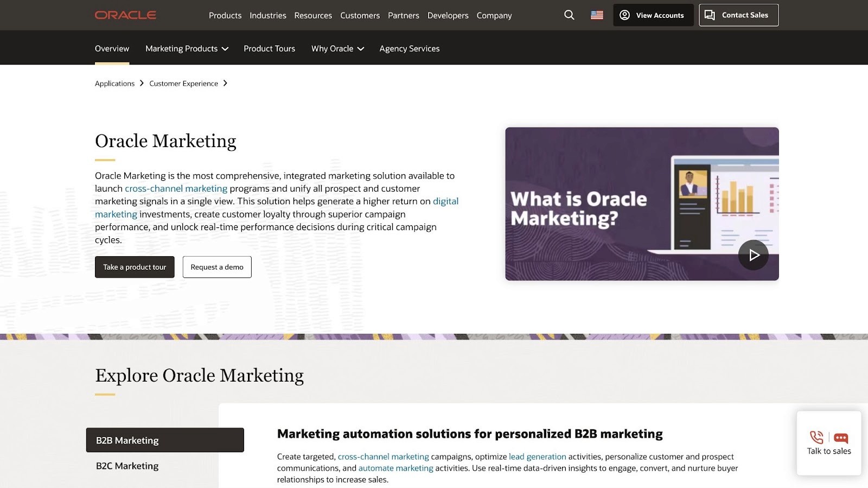The image size is (868, 488).
Task: Open the Developers menu
Action: click(x=448, y=15)
